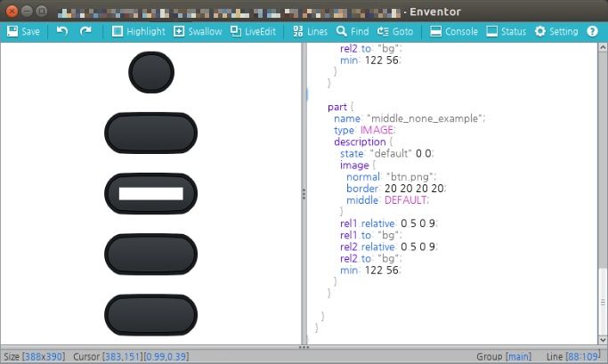Click the border value 20 20 20 20
Image resolution: width=608 pixels, height=364 pixels.
(414, 189)
